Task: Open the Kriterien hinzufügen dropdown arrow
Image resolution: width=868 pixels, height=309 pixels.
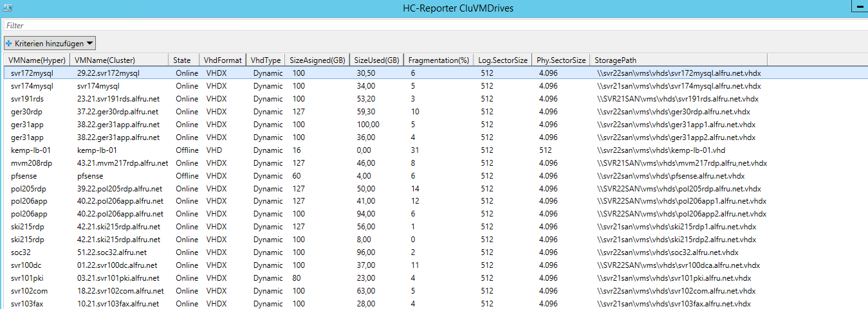Action: click(90, 44)
